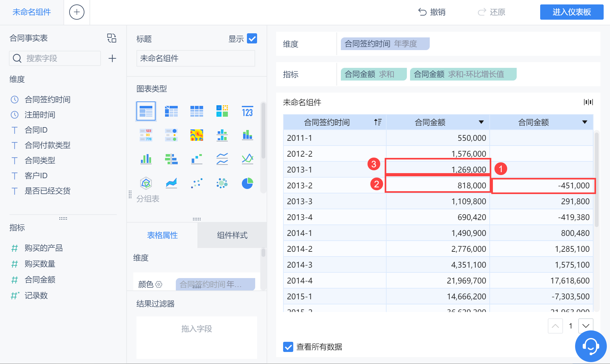This screenshot has width=610, height=364.
Task: Switch to the 表格属性 tab
Action: 162,235
